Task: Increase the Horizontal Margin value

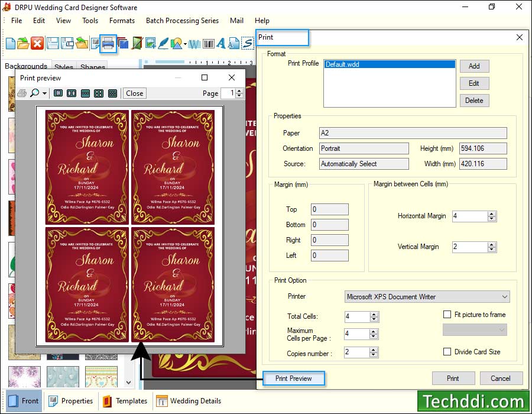Action: click(492, 214)
